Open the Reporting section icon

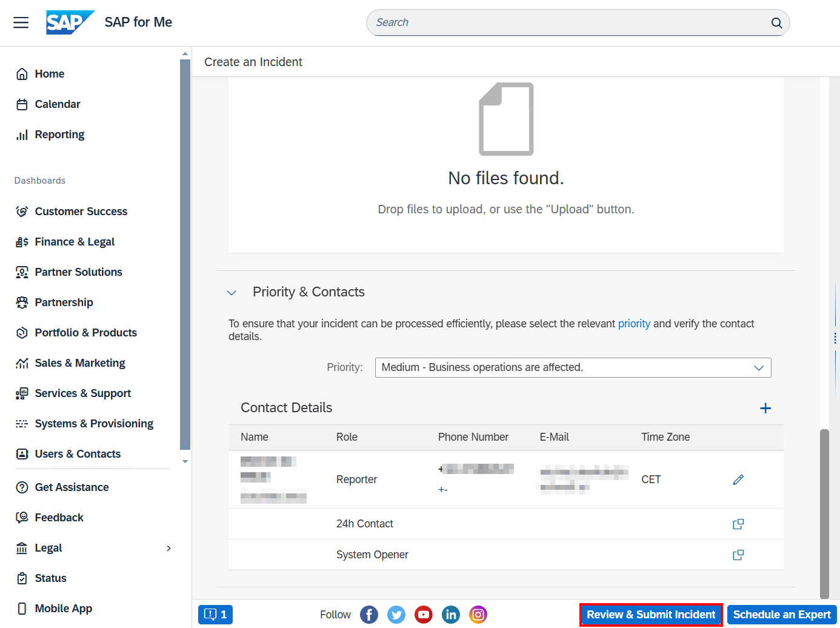coord(22,134)
